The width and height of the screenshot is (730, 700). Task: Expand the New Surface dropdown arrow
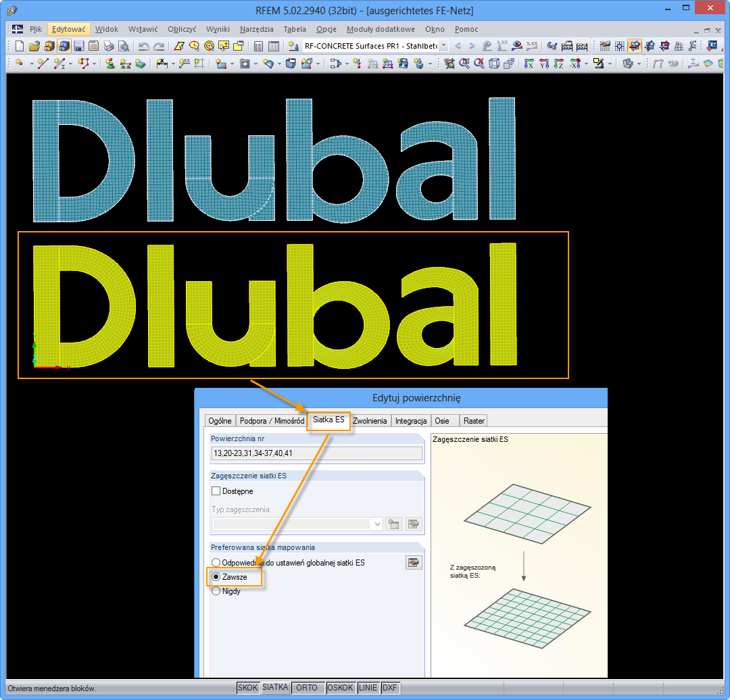tap(231, 64)
